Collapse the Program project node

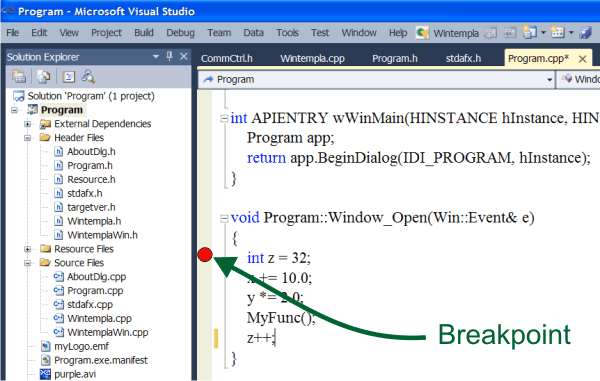tap(15, 110)
